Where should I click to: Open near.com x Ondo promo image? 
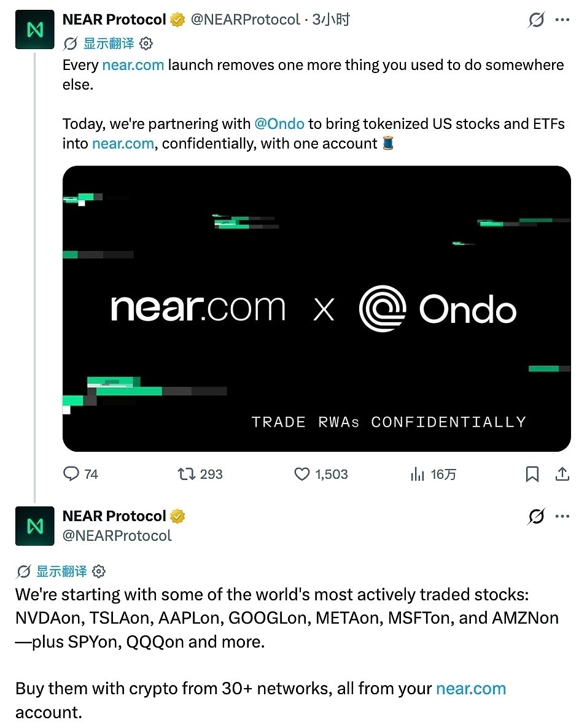tap(317, 309)
